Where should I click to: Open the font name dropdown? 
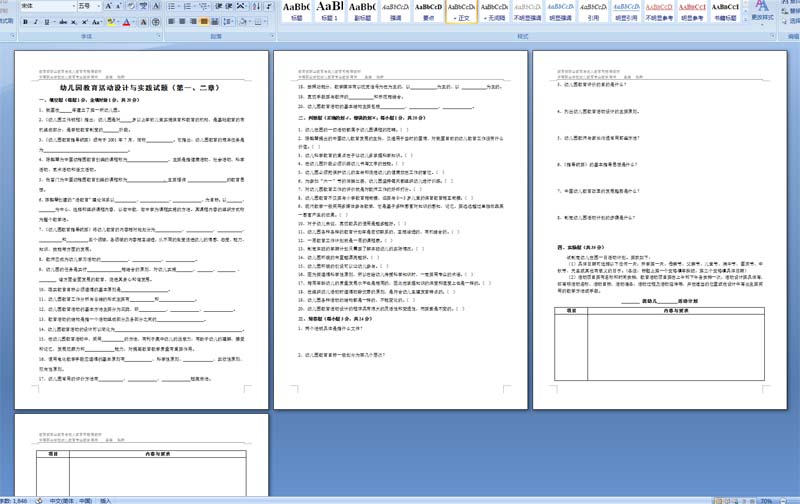point(74,6)
